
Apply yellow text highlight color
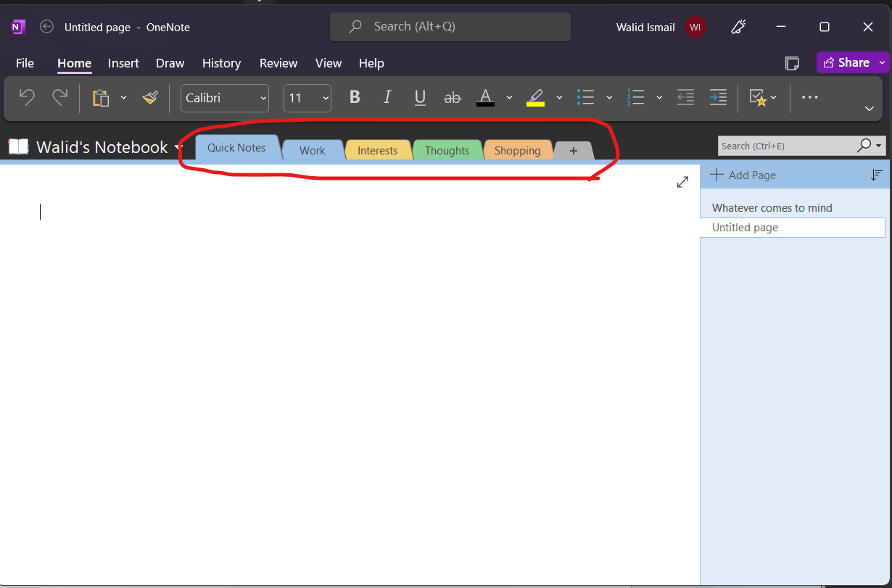[x=535, y=98]
